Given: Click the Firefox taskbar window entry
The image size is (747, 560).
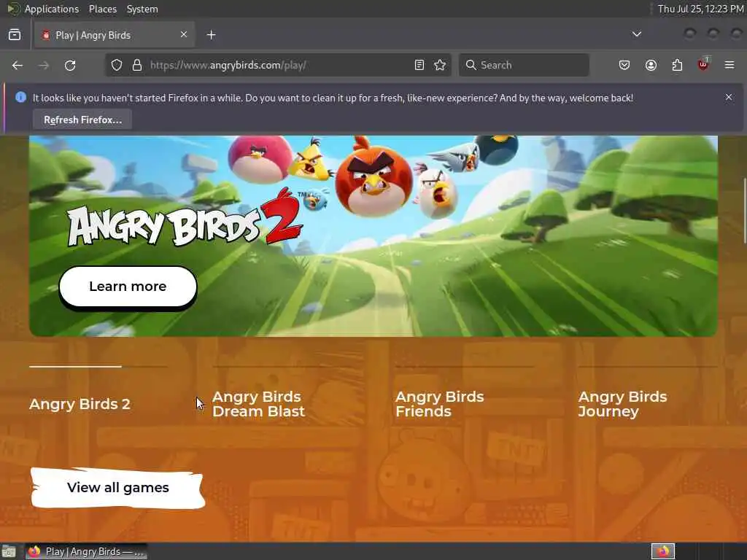Looking at the screenshot, I should point(86,551).
